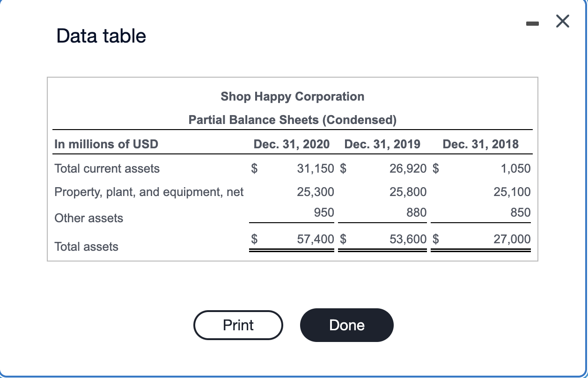The image size is (588, 378).
Task: Click the 53,600 total assets figure
Action: 408,239
